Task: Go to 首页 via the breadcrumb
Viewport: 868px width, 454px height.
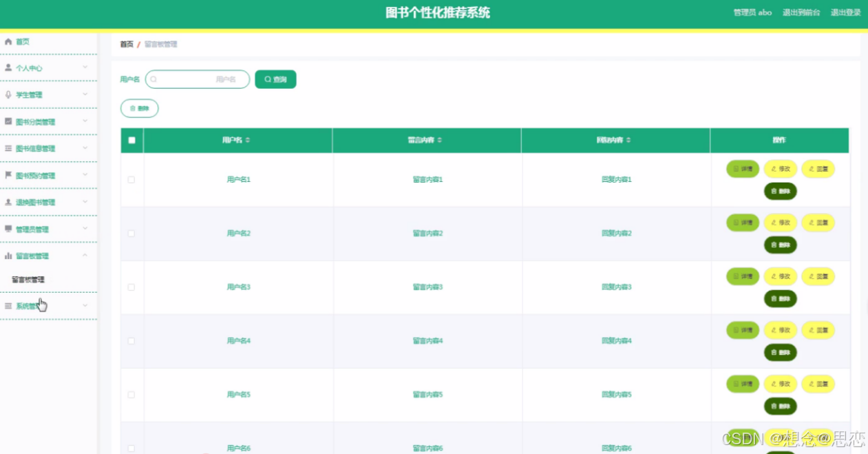Action: click(127, 44)
